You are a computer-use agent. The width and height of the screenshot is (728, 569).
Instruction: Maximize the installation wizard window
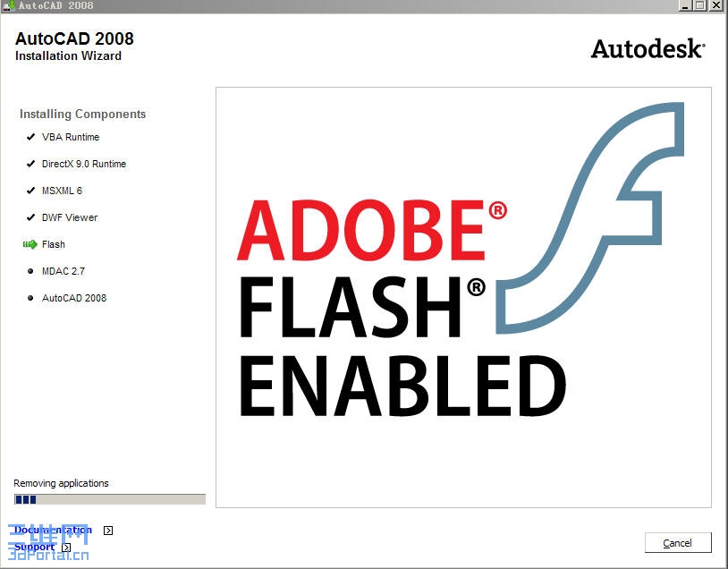coord(698,5)
